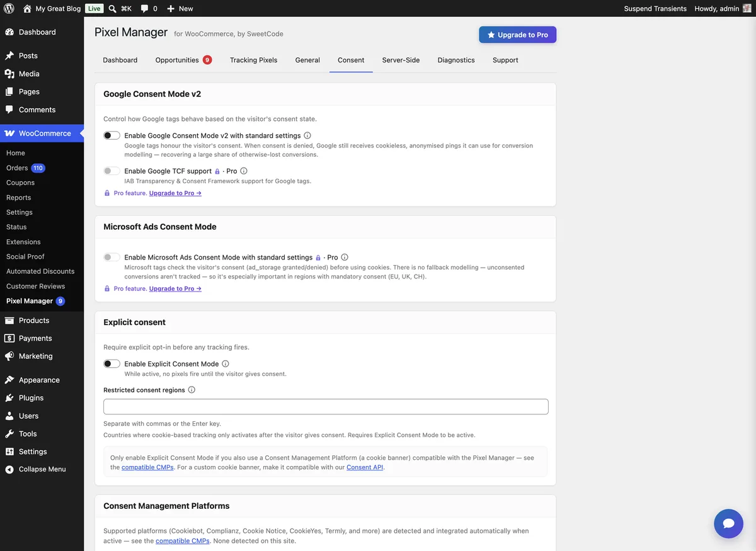Click the Marketing megaphone icon in sidebar
This screenshot has width=756, height=551.
pos(9,356)
